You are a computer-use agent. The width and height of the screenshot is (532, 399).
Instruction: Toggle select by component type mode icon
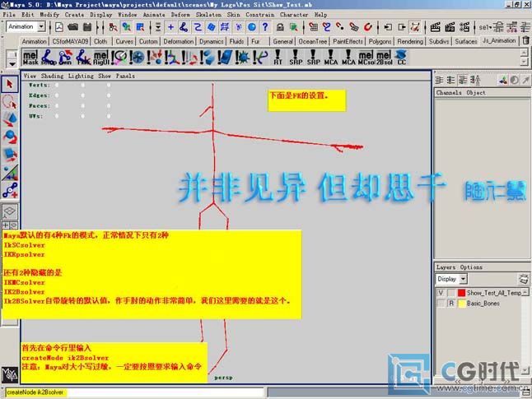coord(140,27)
